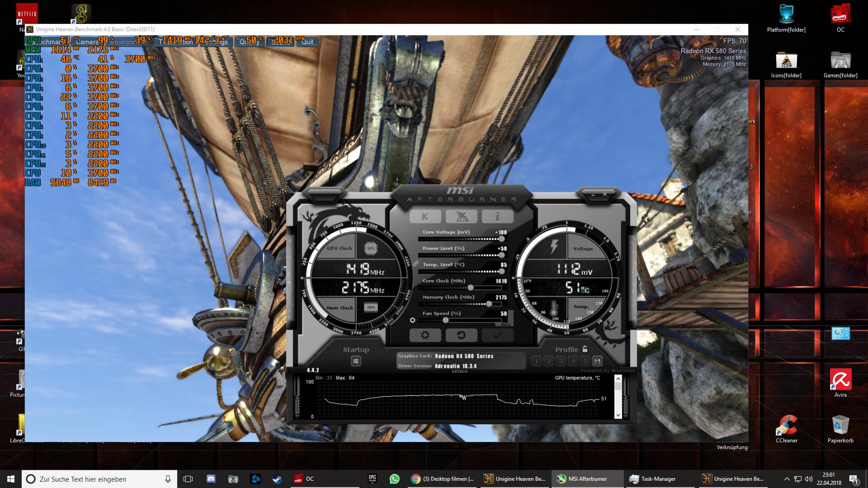Open WhatsApp from the taskbar
Screen dimensions: 868x488
(394, 479)
